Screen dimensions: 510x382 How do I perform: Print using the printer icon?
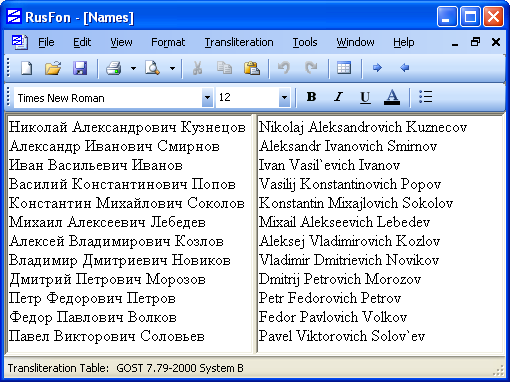point(114,68)
